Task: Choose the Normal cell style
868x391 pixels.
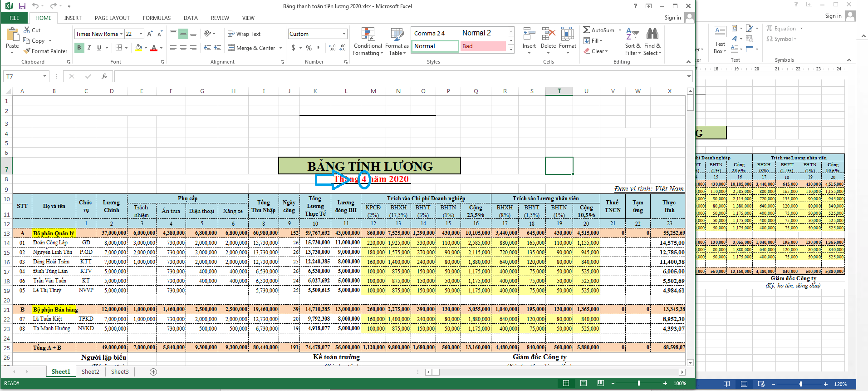Action: pyautogui.click(x=435, y=46)
